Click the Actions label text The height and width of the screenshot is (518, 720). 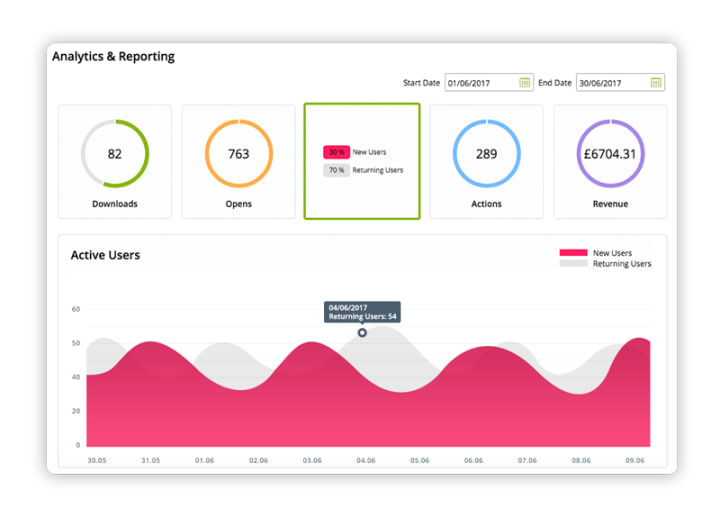point(486,204)
